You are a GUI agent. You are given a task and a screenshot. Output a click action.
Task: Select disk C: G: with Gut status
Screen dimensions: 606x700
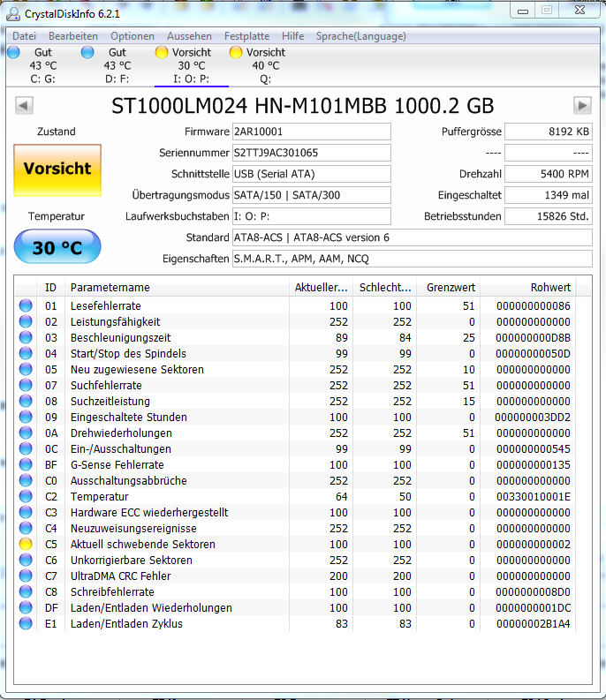pyautogui.click(x=43, y=65)
